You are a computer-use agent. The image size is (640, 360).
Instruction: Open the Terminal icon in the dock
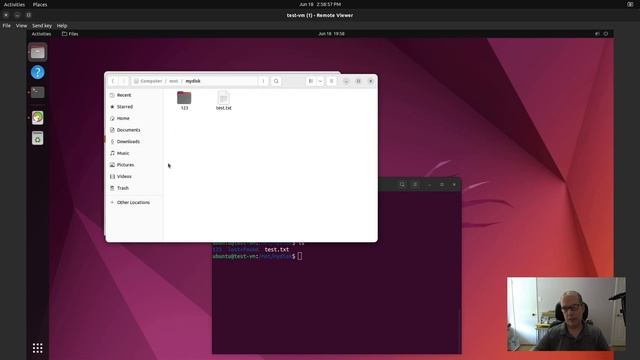click(x=38, y=92)
